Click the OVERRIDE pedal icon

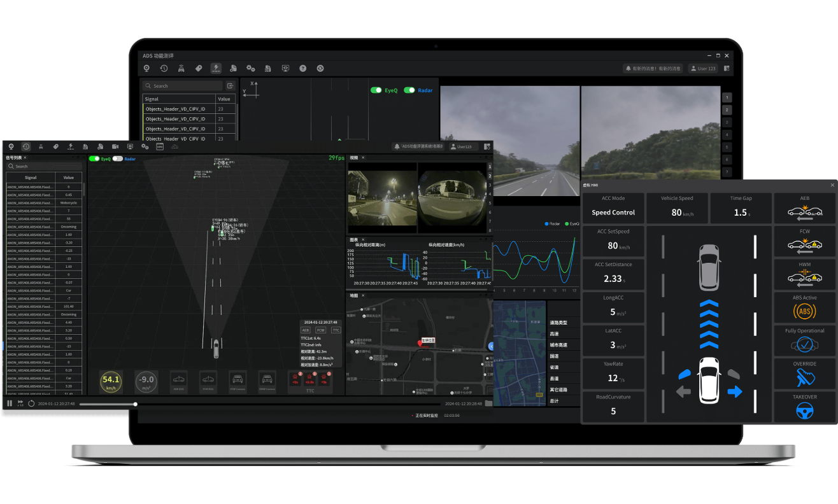tap(804, 377)
